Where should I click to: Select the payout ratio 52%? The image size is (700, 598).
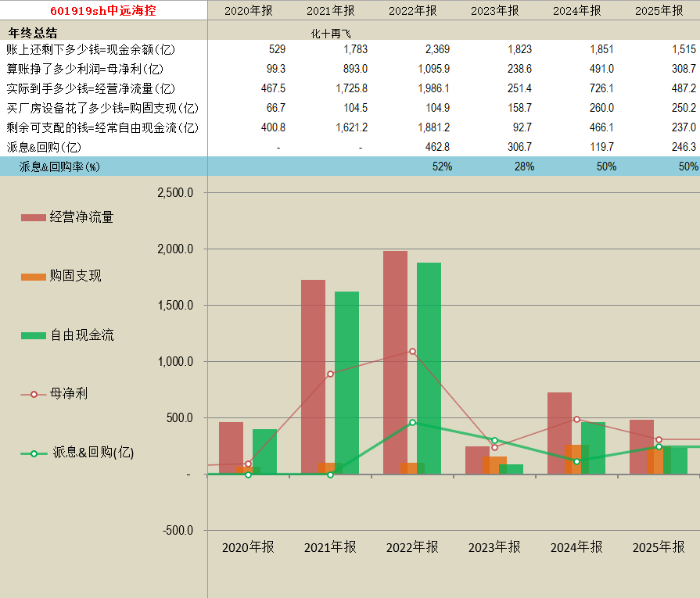point(443,167)
